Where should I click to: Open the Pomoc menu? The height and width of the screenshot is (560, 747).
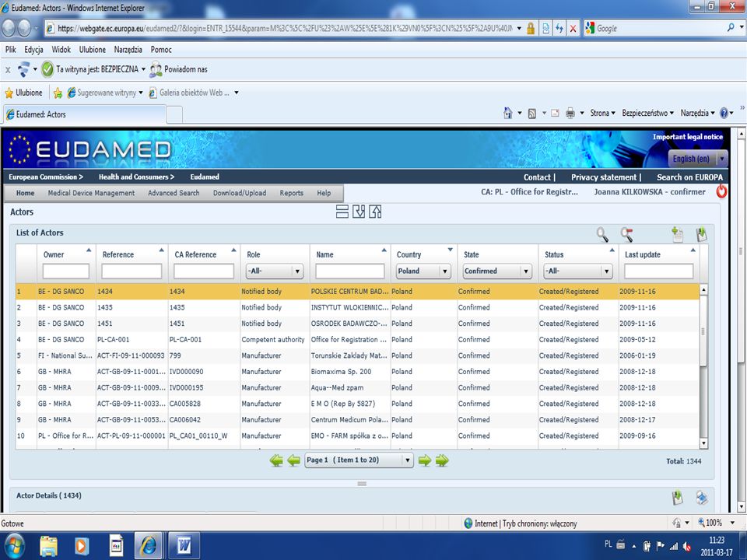(161, 50)
